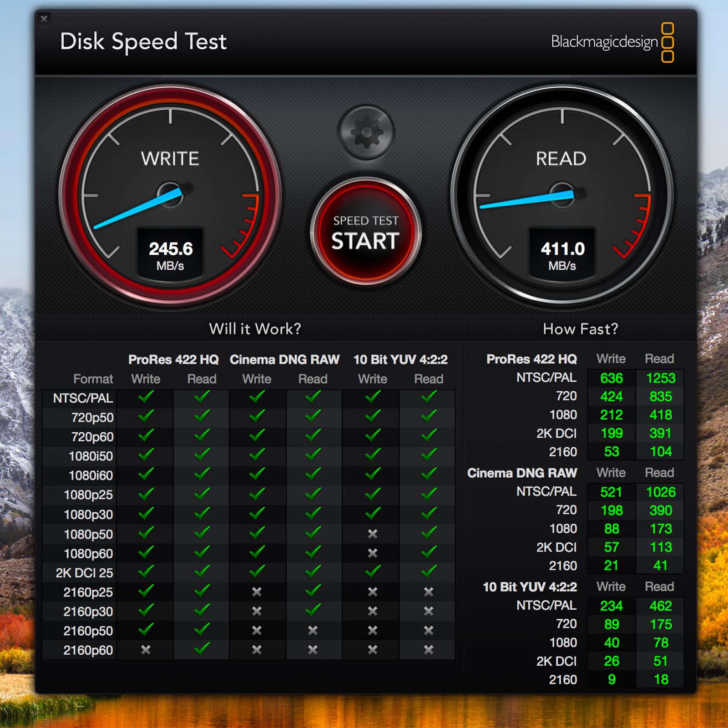Click Cinema DNG read X in 2160p50 row
This screenshot has height=728, width=728.
[313, 630]
